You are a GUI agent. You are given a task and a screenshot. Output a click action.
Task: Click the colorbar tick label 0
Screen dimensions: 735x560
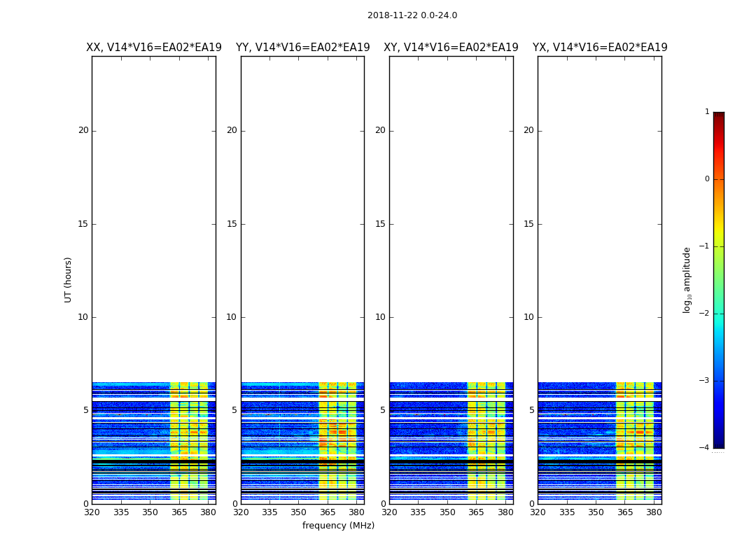point(707,179)
